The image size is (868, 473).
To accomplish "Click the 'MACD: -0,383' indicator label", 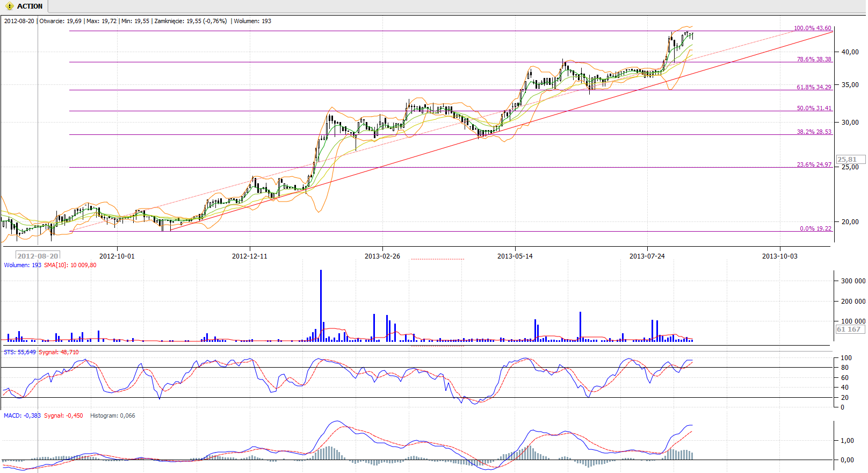I will [22, 415].
